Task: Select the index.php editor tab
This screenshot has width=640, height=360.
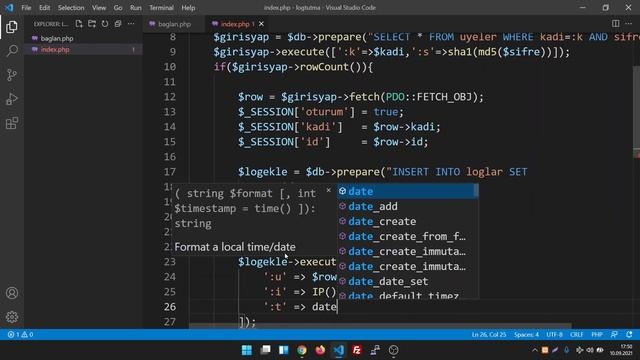Action: [236, 24]
